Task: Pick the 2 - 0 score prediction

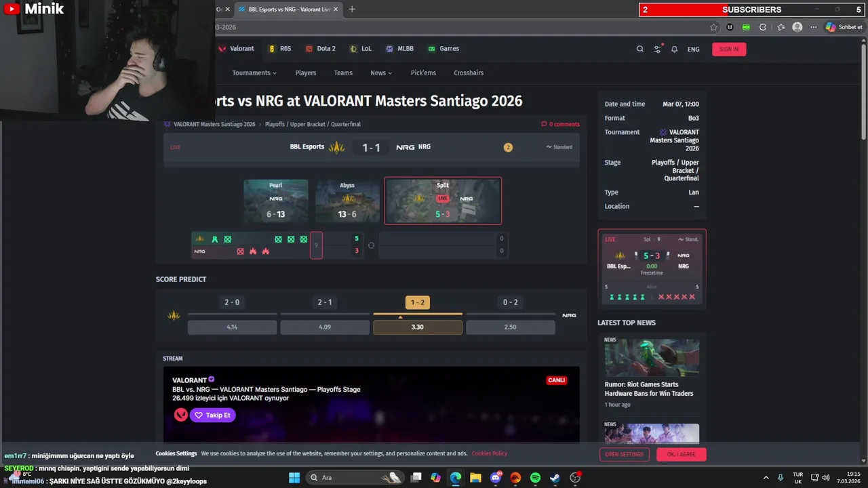Action: pos(232,302)
